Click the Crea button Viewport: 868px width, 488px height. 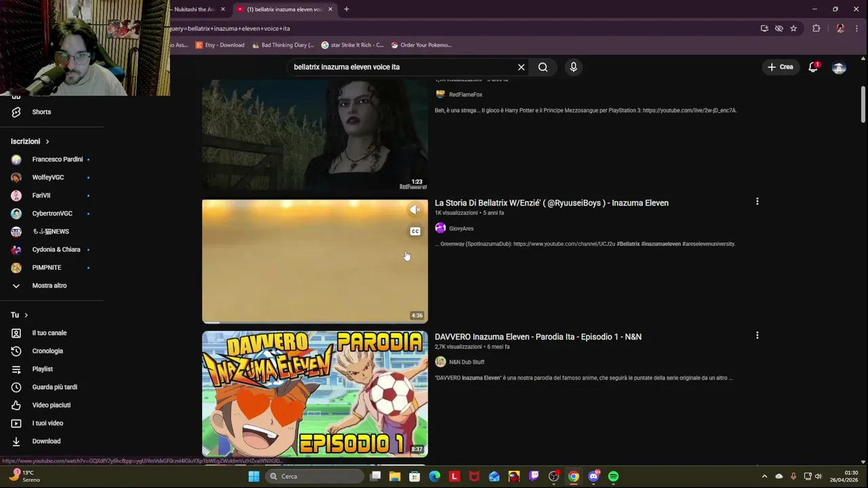(x=780, y=67)
